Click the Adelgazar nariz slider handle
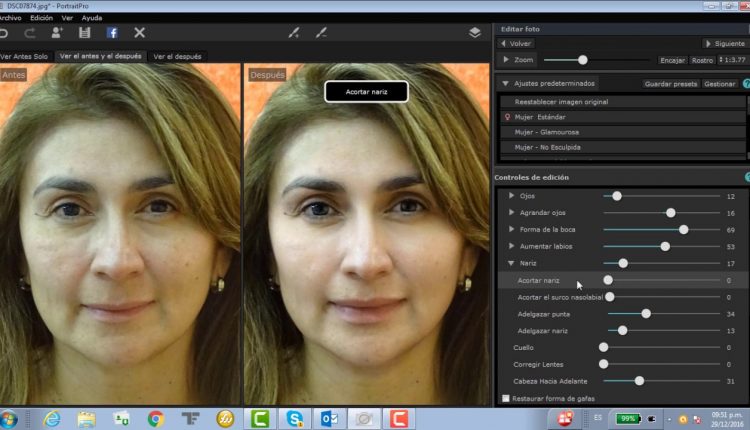Viewport: 750px width, 430px height. pyautogui.click(x=622, y=331)
